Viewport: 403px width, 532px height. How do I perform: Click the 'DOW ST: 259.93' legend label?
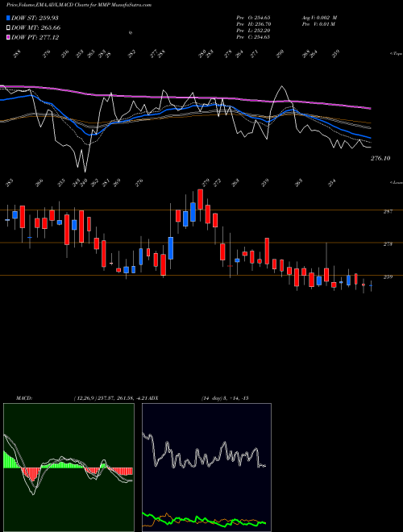35,18
